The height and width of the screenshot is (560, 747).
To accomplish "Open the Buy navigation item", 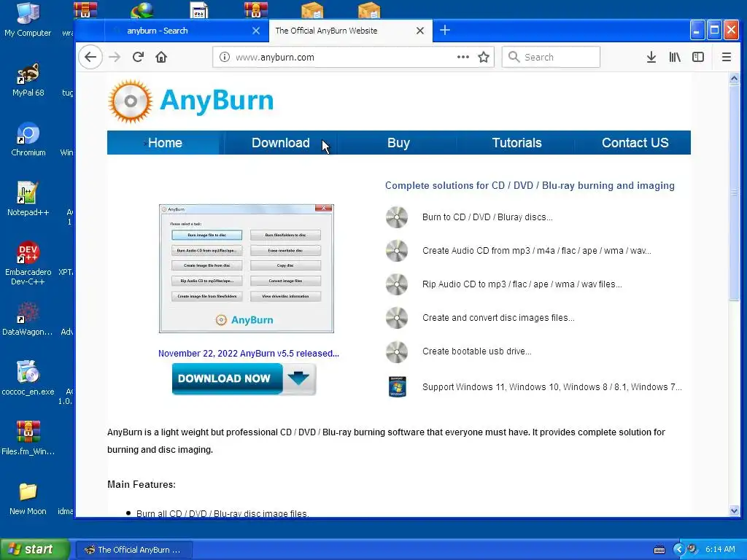I will 398,143.
